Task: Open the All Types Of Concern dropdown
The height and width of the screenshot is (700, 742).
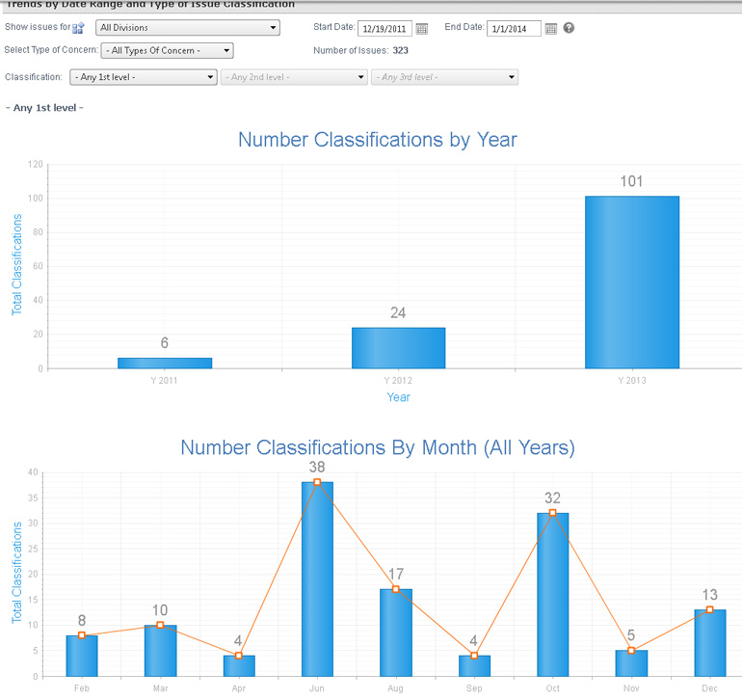Action: coord(168,50)
